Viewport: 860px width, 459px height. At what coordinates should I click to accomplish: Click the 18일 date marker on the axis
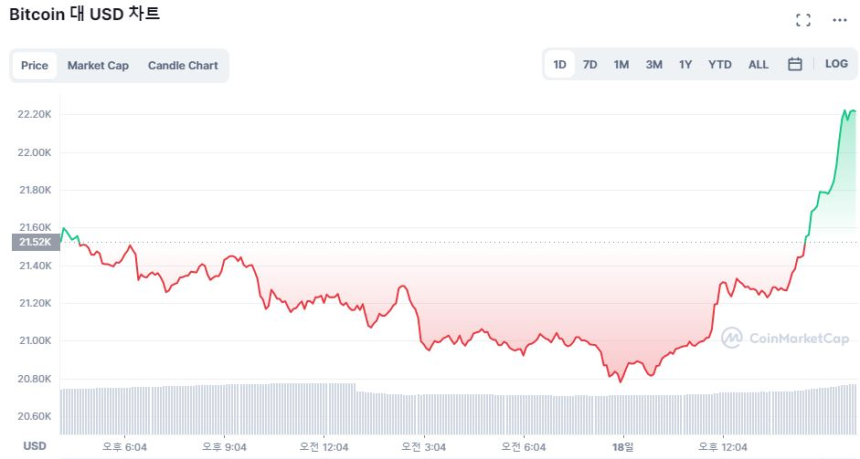click(x=623, y=447)
